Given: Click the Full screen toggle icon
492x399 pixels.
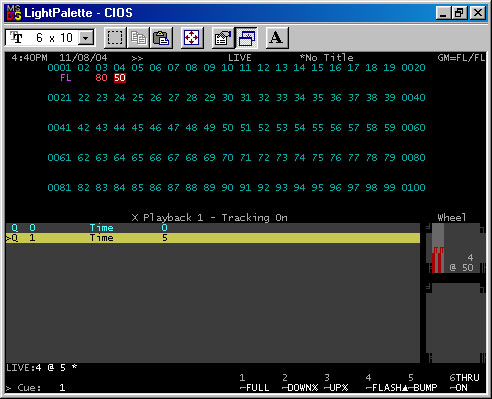Looking at the screenshot, I should (x=192, y=38).
